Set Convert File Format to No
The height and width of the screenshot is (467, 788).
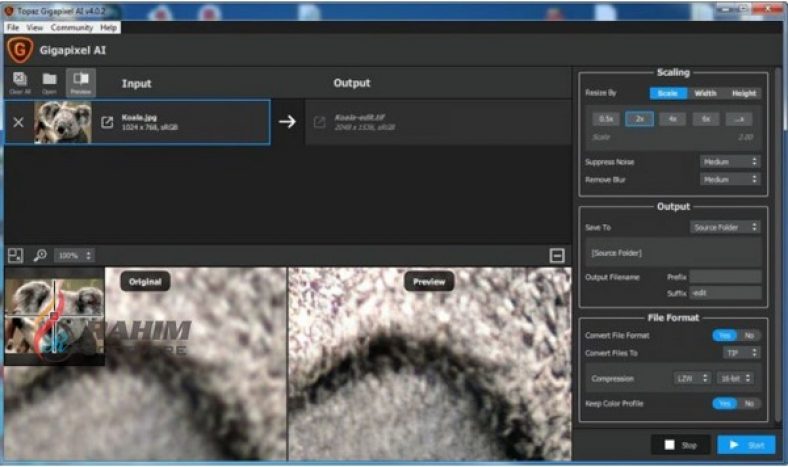point(748,335)
